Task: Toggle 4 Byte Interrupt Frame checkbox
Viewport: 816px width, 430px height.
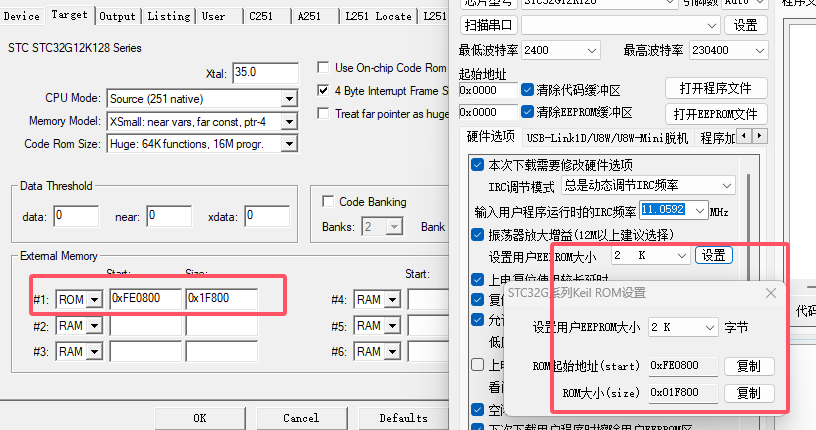Action: pos(323,91)
